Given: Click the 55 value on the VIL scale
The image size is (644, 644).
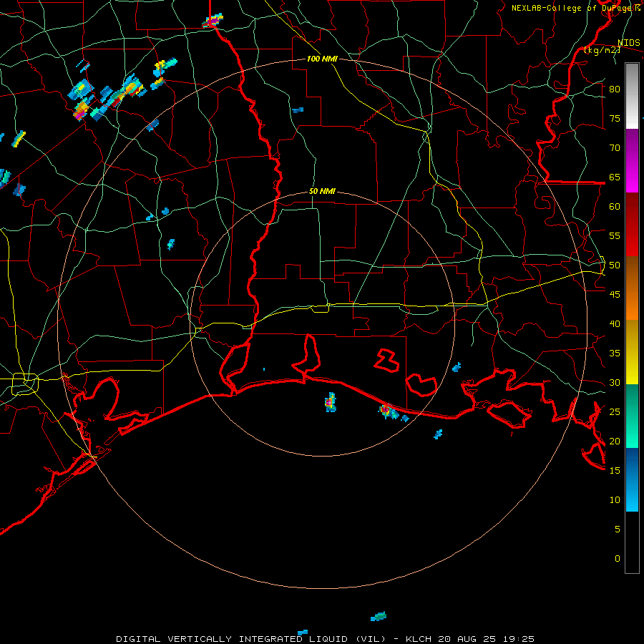Looking at the screenshot, I should (615, 235).
